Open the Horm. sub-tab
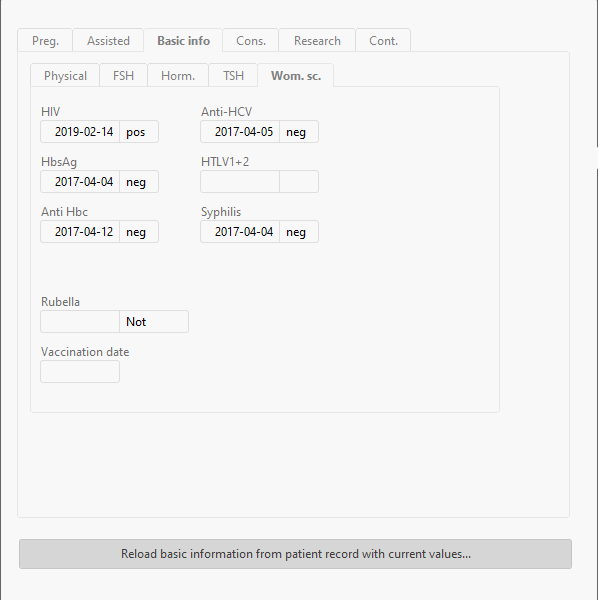This screenshot has height=600, width=598. [178, 75]
